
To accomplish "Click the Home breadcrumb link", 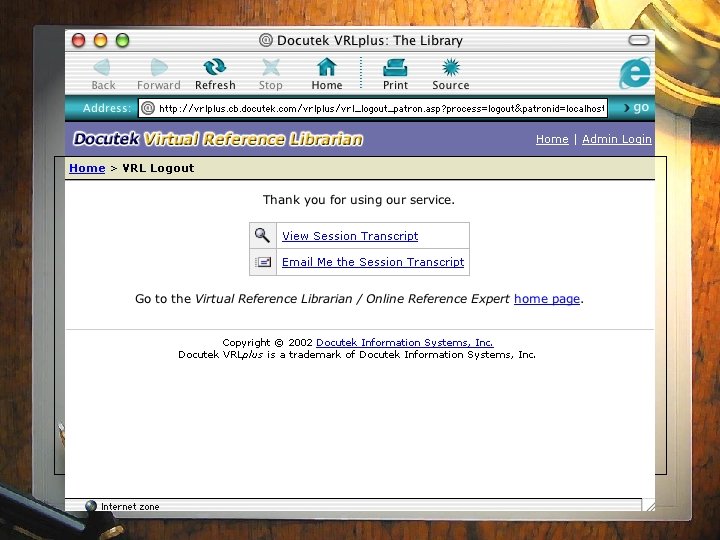I will click(x=87, y=168).
